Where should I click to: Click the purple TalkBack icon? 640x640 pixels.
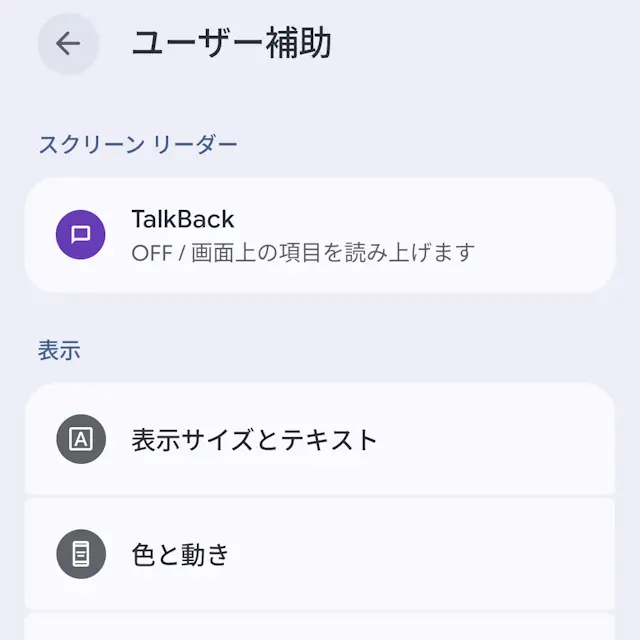point(81,234)
